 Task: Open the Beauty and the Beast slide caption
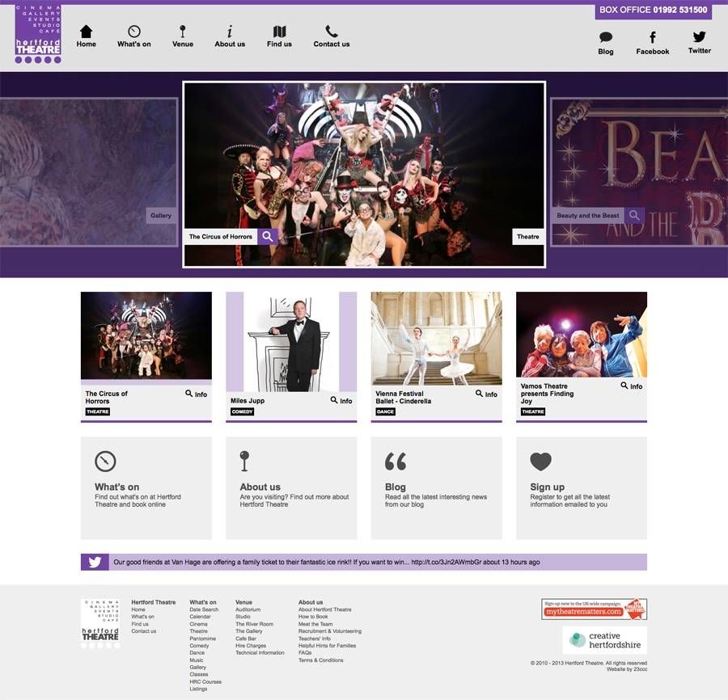(x=588, y=215)
